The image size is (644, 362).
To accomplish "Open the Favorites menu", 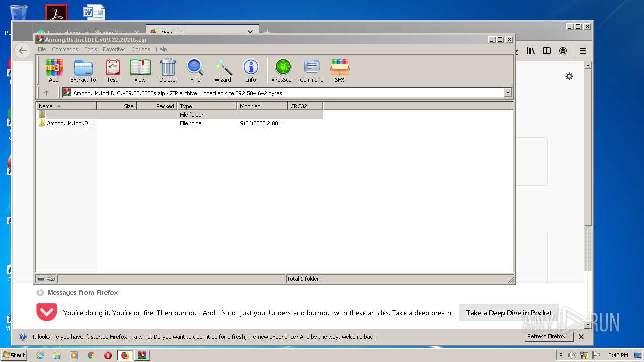I will click(114, 49).
